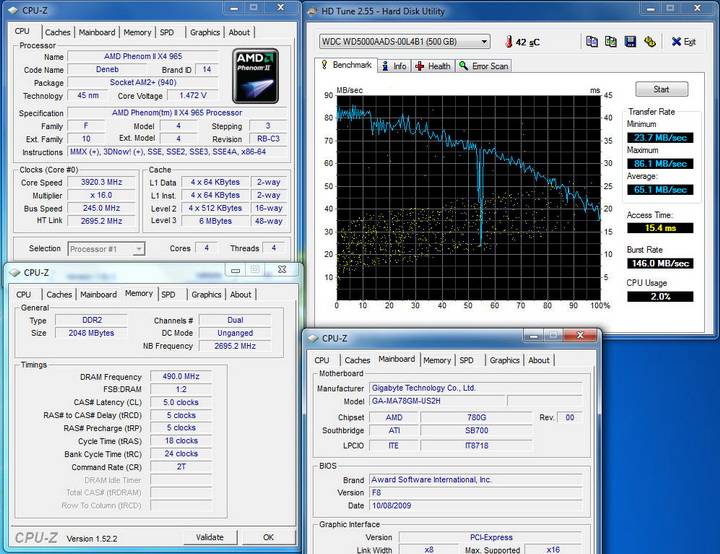
Task: Click the save screenshot floppy disk icon
Action: click(x=630, y=42)
